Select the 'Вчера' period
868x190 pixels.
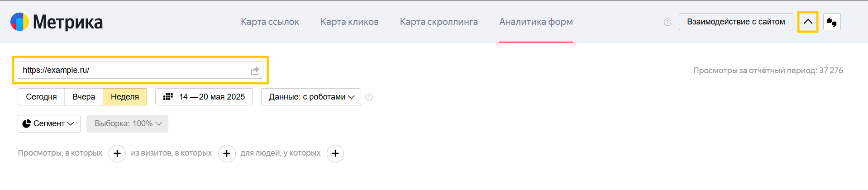click(x=84, y=97)
